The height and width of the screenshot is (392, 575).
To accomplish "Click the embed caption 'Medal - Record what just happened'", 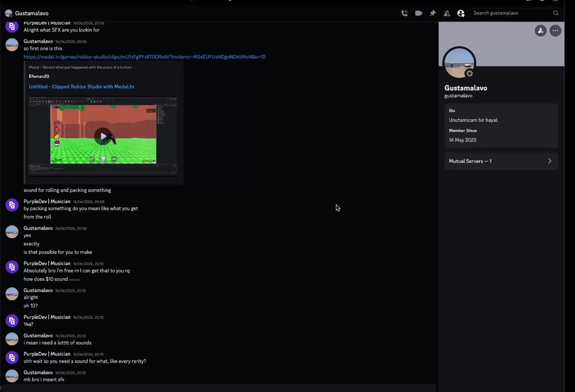I will coord(80,67).
